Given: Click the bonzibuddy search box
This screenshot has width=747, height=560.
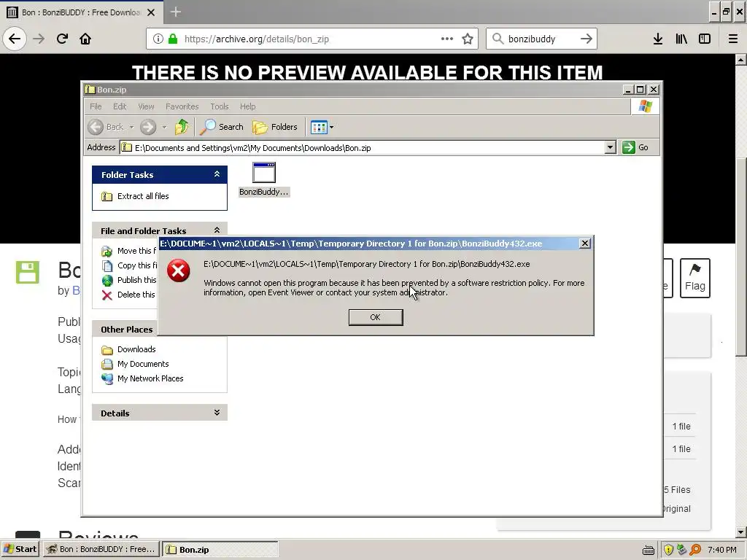Looking at the screenshot, I should tap(541, 39).
